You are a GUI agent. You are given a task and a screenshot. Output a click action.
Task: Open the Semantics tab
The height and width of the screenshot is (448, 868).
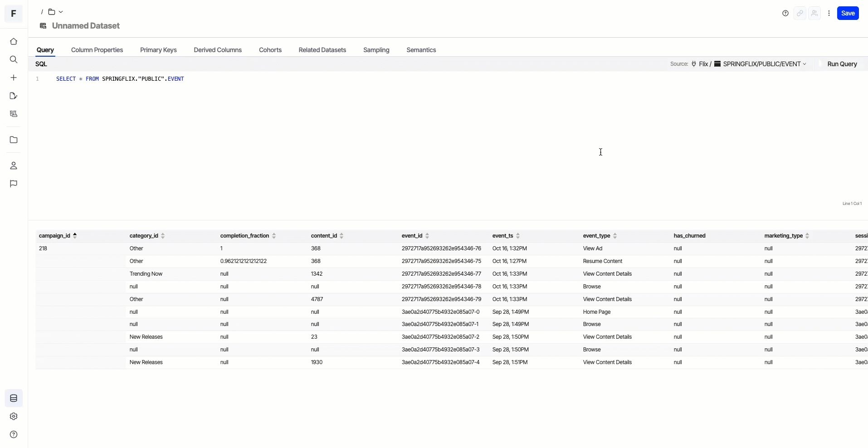coord(421,50)
